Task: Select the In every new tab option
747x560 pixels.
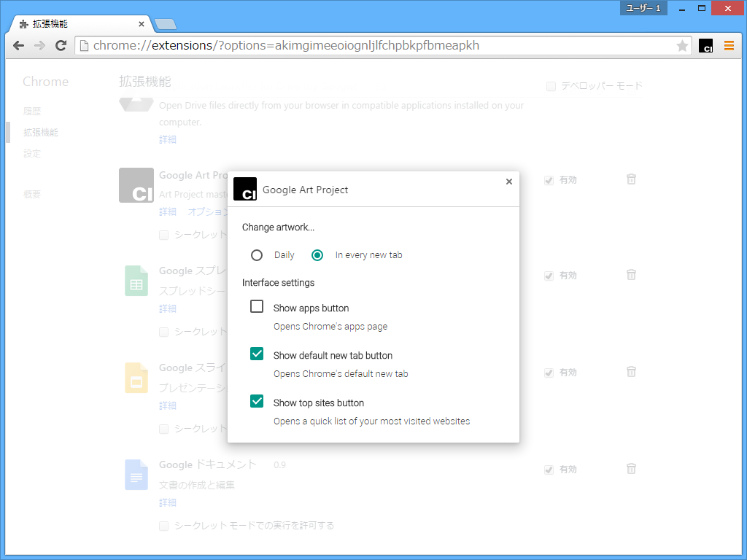Action: 317,255
